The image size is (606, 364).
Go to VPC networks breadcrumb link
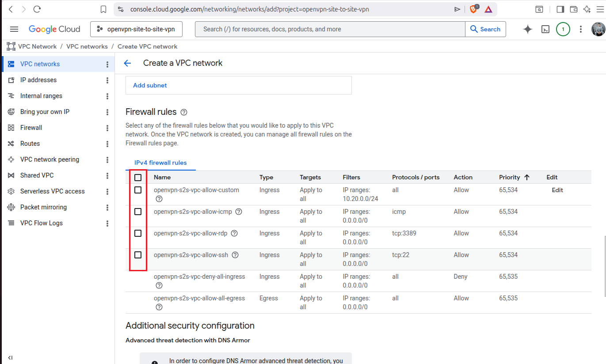click(x=87, y=46)
